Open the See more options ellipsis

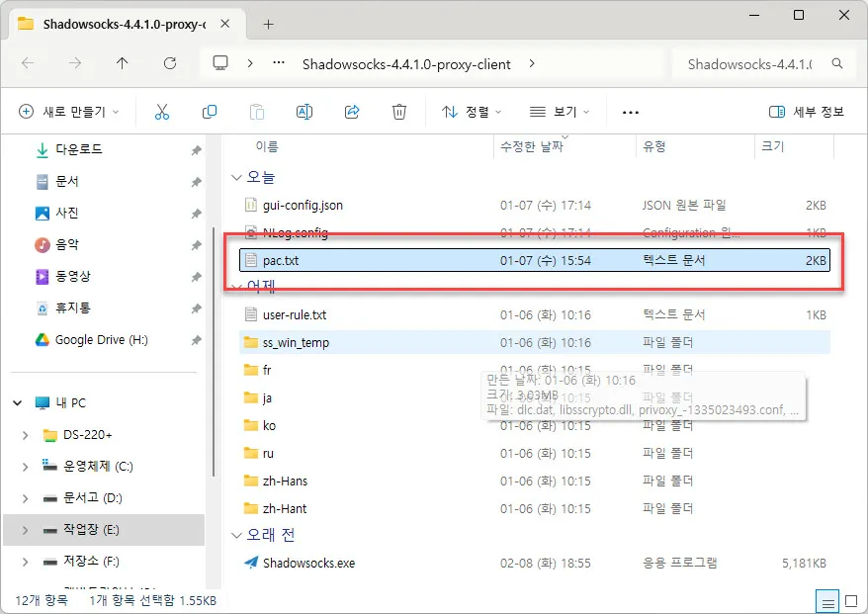pyautogui.click(x=631, y=113)
